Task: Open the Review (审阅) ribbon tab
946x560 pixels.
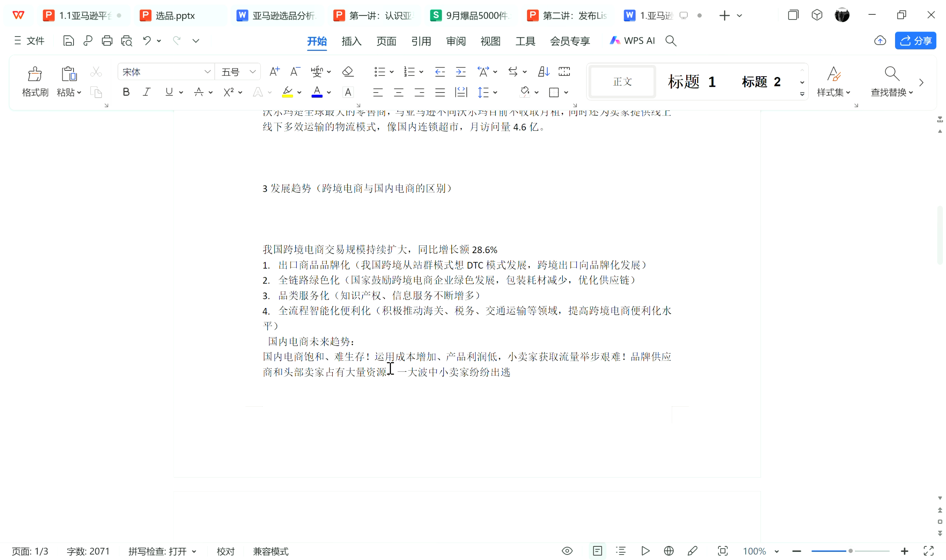Action: 456,41
